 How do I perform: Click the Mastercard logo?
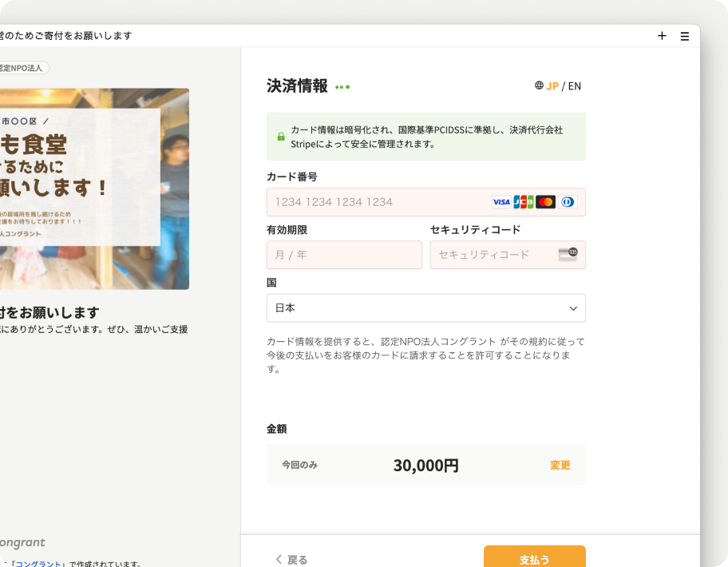[x=545, y=202]
